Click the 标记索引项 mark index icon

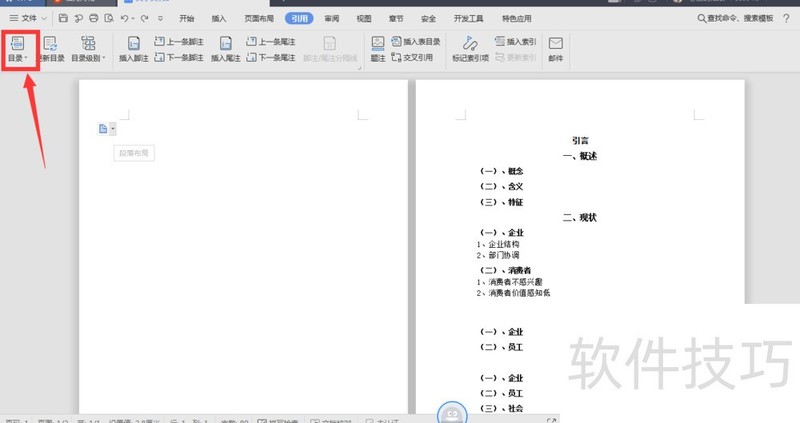(x=470, y=43)
